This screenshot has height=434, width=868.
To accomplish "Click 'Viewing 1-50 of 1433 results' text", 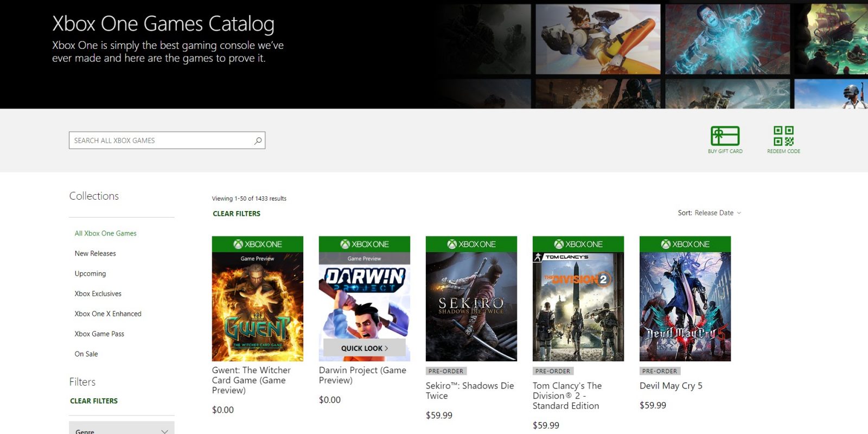I will [249, 199].
